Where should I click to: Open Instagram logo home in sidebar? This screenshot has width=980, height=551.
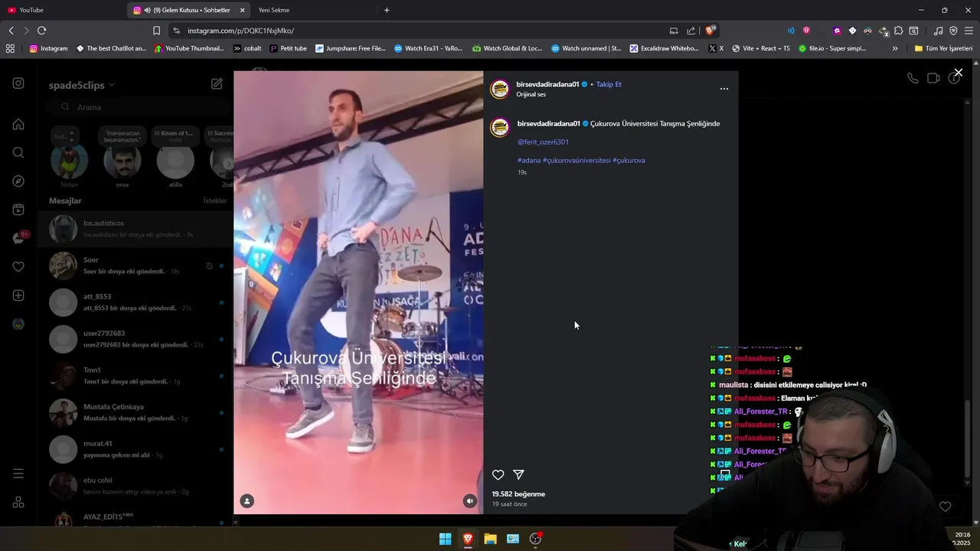point(18,83)
